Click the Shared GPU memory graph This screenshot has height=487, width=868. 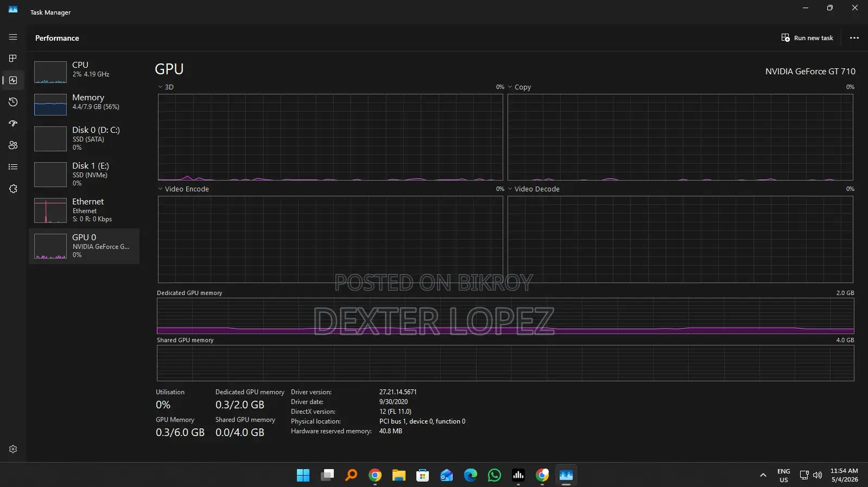tap(505, 363)
